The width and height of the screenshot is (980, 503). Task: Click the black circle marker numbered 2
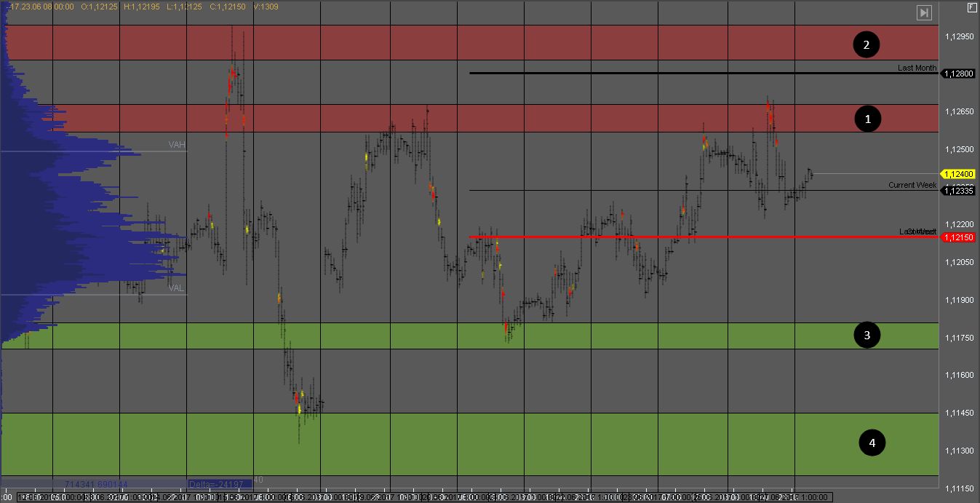[x=866, y=45]
